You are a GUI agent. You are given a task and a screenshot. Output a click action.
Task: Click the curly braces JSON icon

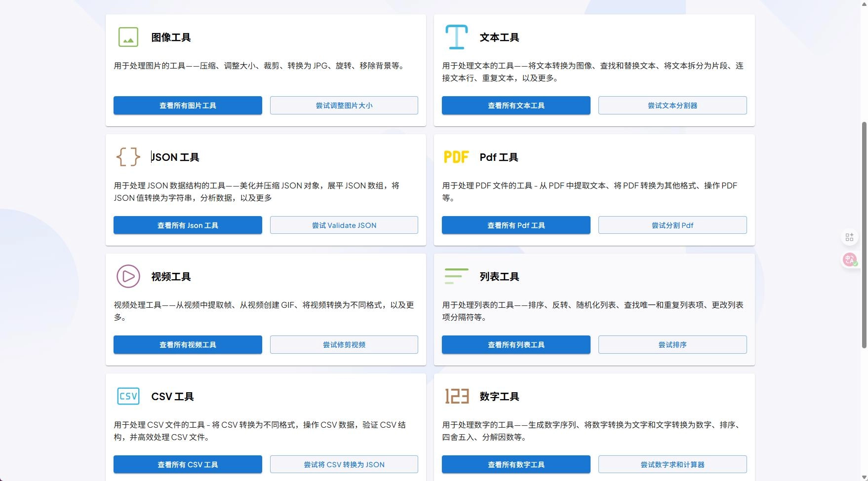[128, 157]
